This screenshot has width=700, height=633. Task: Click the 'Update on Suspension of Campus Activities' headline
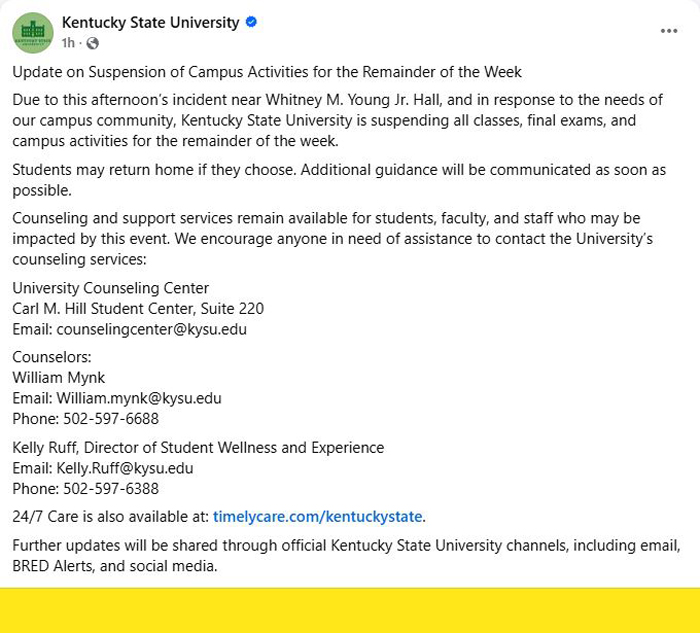point(267,72)
